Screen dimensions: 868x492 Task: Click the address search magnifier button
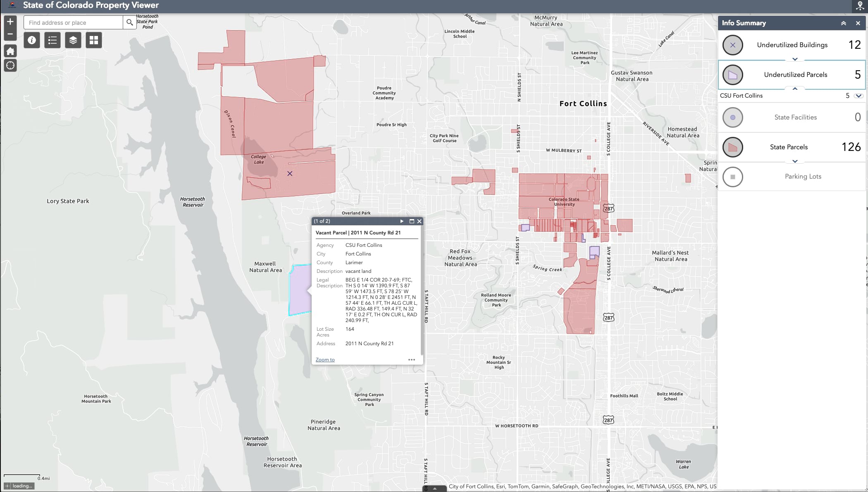130,22
